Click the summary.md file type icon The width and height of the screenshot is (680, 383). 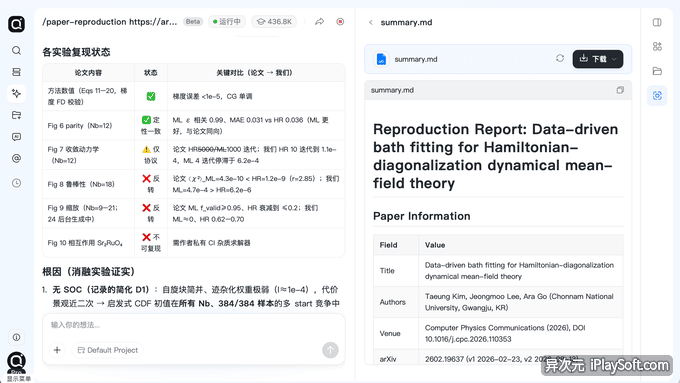pos(381,59)
